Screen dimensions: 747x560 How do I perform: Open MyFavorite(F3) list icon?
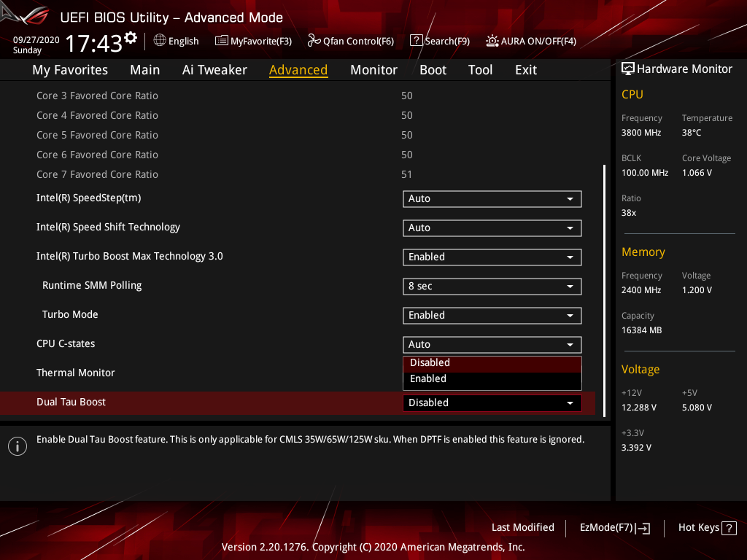click(x=221, y=41)
